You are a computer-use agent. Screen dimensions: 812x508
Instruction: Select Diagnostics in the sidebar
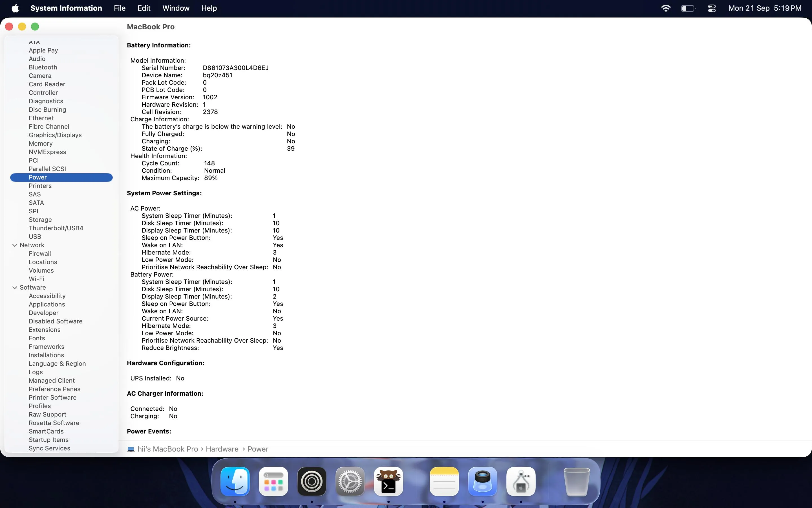click(46, 101)
